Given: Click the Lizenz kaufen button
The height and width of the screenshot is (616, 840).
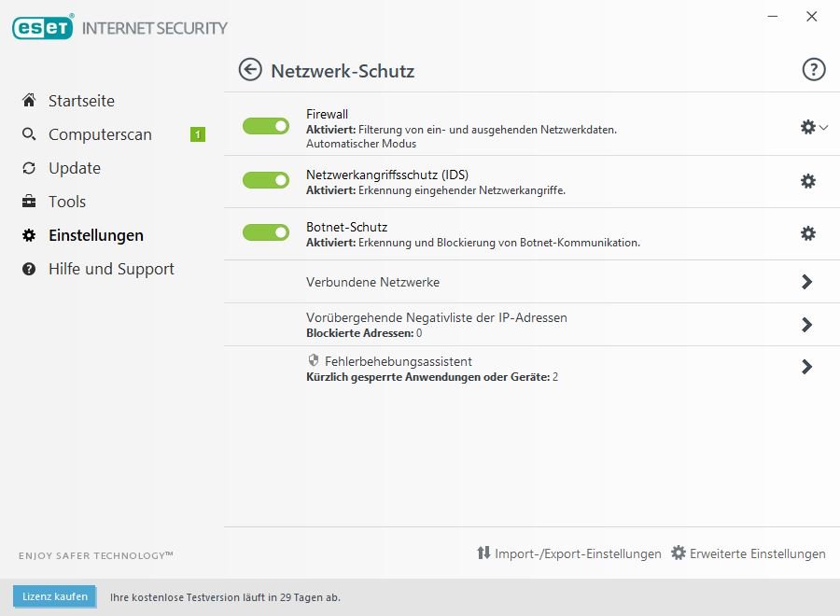Looking at the screenshot, I should [55, 596].
